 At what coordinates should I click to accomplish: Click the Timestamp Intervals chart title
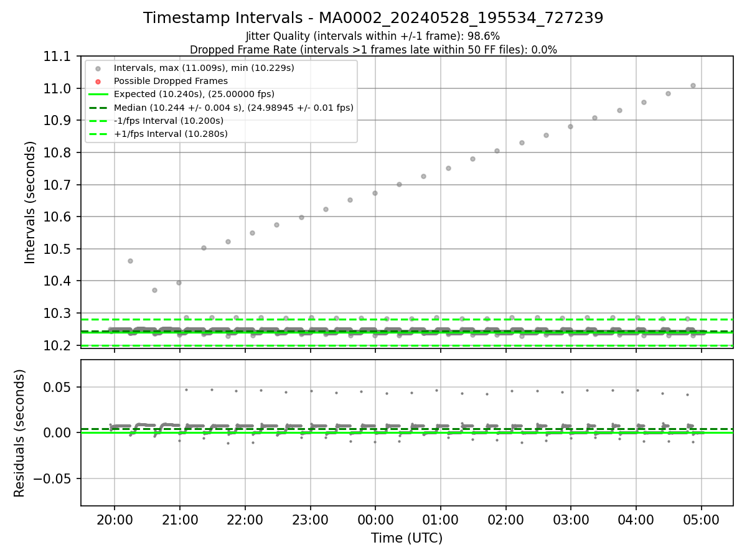(x=373, y=18)
